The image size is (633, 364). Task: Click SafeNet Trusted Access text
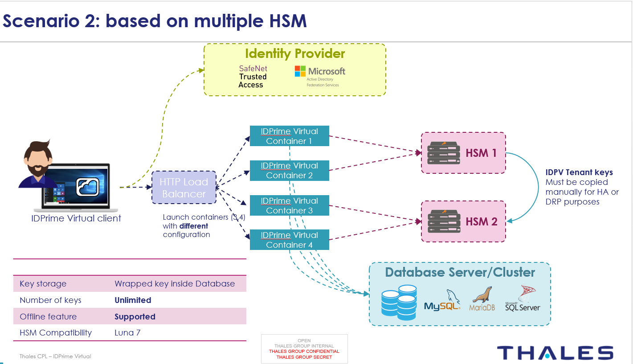tap(253, 76)
